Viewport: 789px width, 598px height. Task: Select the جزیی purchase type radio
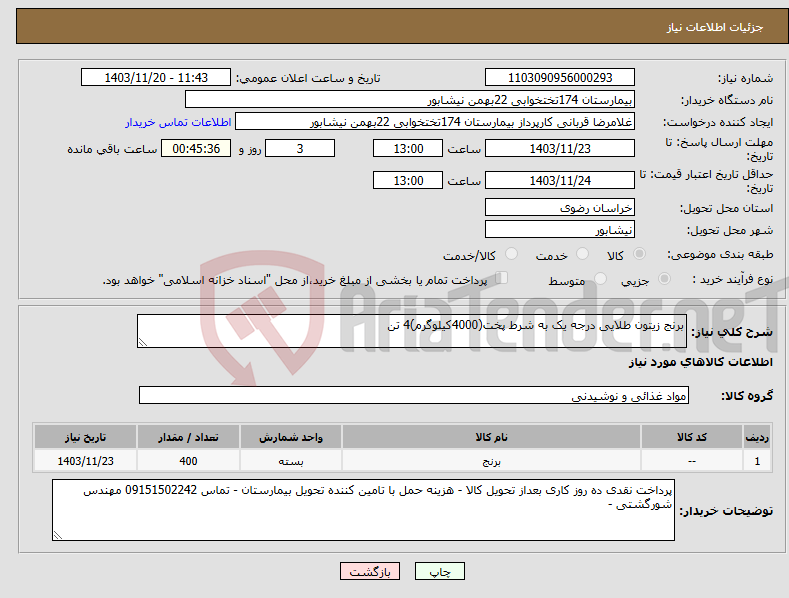(x=664, y=278)
